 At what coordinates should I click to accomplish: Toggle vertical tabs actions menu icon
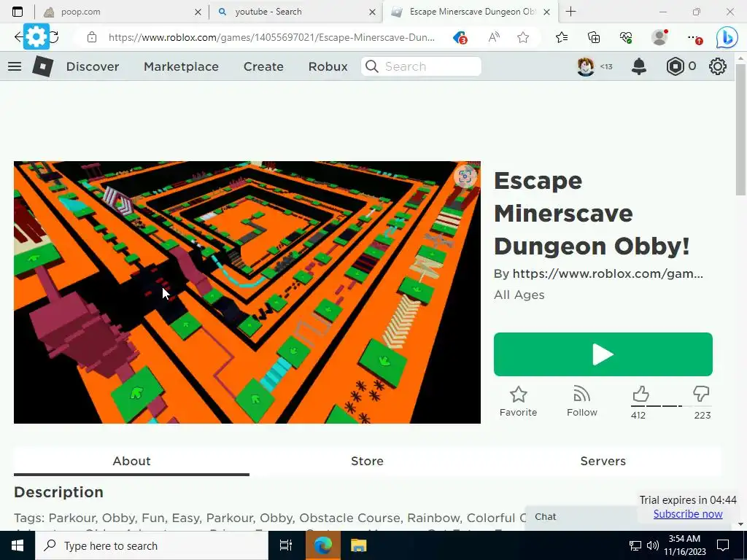pyautogui.click(x=18, y=12)
